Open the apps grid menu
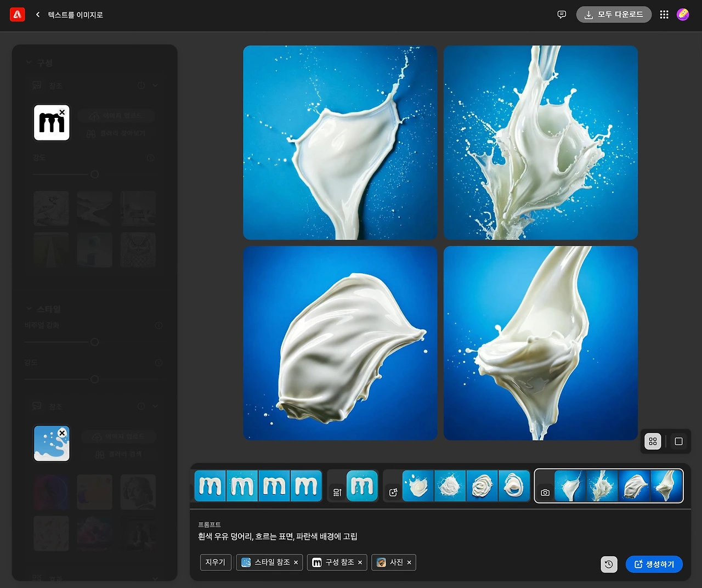702x588 pixels. [664, 15]
